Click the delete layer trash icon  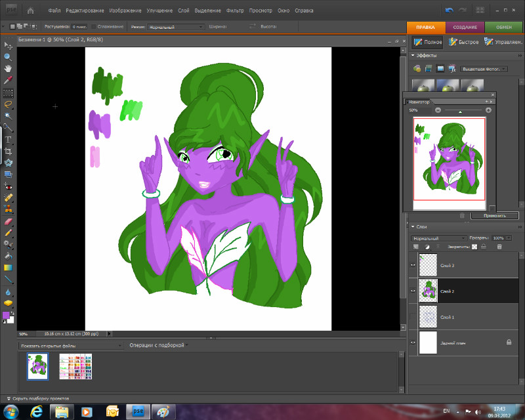tap(499, 247)
